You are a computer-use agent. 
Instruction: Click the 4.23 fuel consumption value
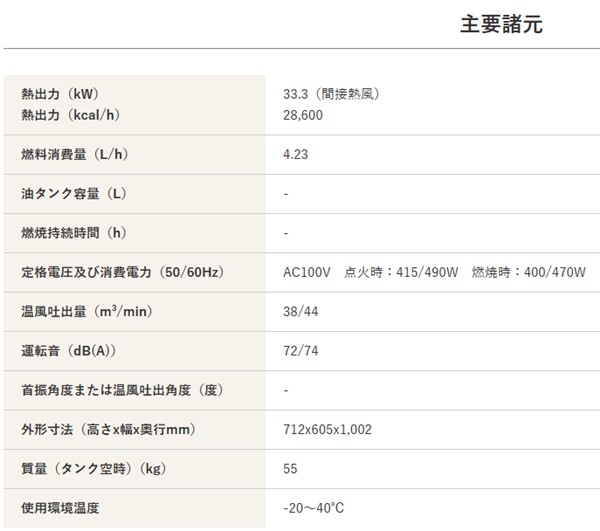(x=296, y=154)
